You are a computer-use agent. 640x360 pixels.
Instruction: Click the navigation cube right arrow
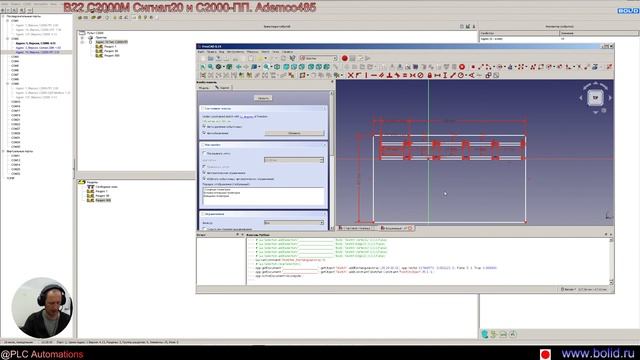610,98
